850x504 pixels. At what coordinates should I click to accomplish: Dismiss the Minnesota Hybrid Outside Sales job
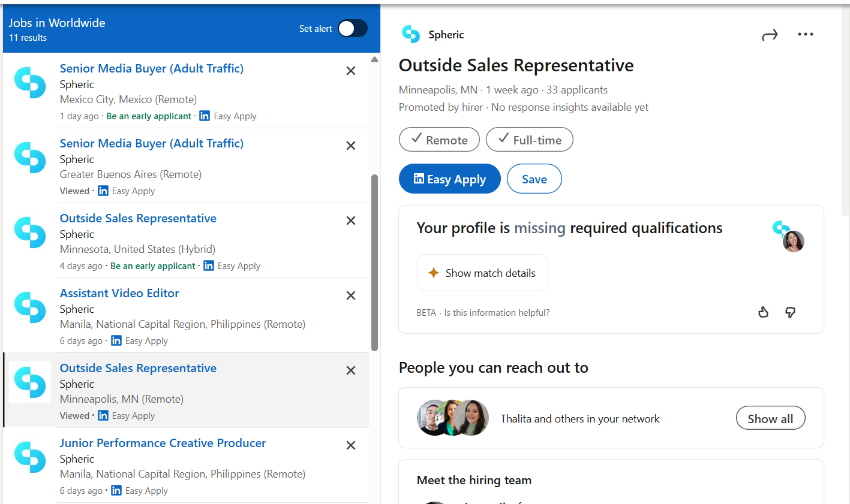pos(351,221)
